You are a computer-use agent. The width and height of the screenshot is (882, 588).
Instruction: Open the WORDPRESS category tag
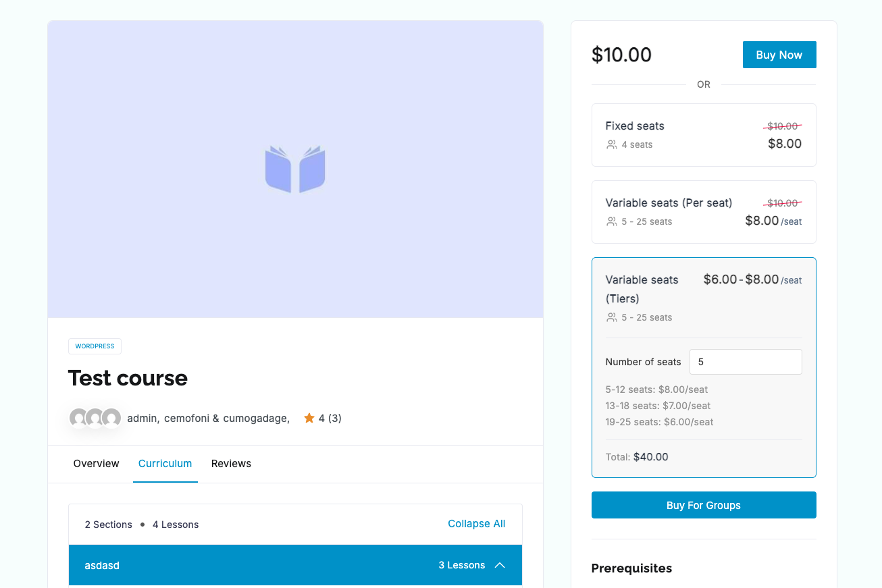click(95, 346)
